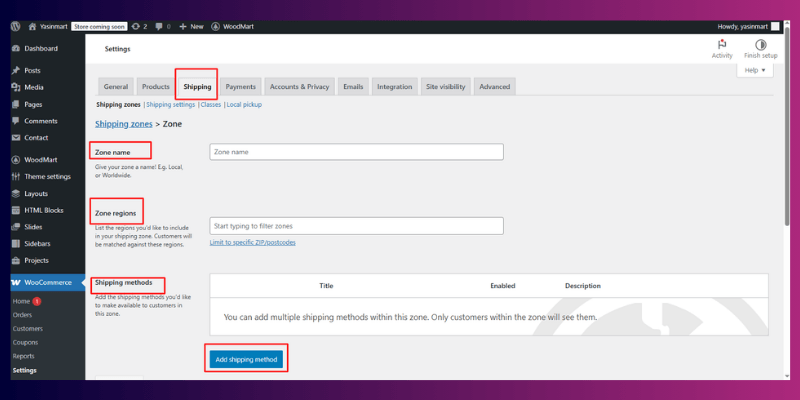800x400 pixels.
Task: Open the WoodMart icon in admin bar
Action: (215, 27)
